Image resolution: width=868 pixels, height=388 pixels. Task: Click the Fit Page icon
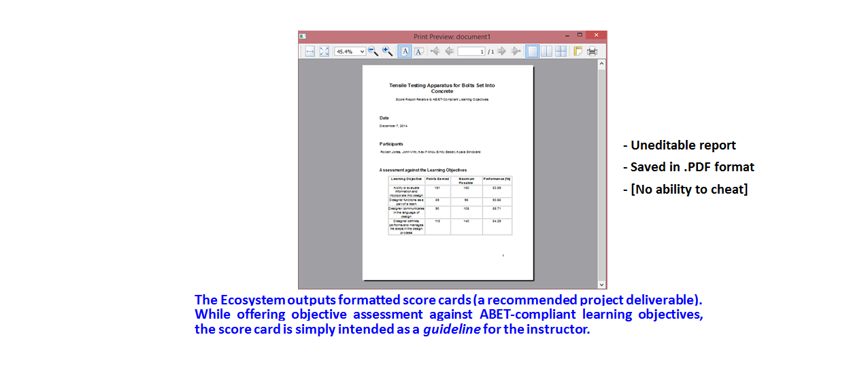324,52
